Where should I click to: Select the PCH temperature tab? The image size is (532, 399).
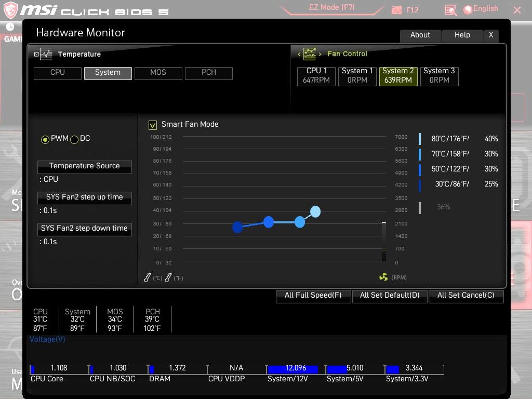coord(209,73)
